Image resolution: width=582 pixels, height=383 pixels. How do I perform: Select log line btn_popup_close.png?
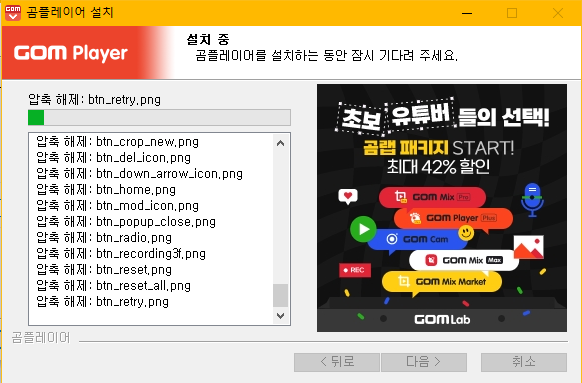(x=126, y=222)
